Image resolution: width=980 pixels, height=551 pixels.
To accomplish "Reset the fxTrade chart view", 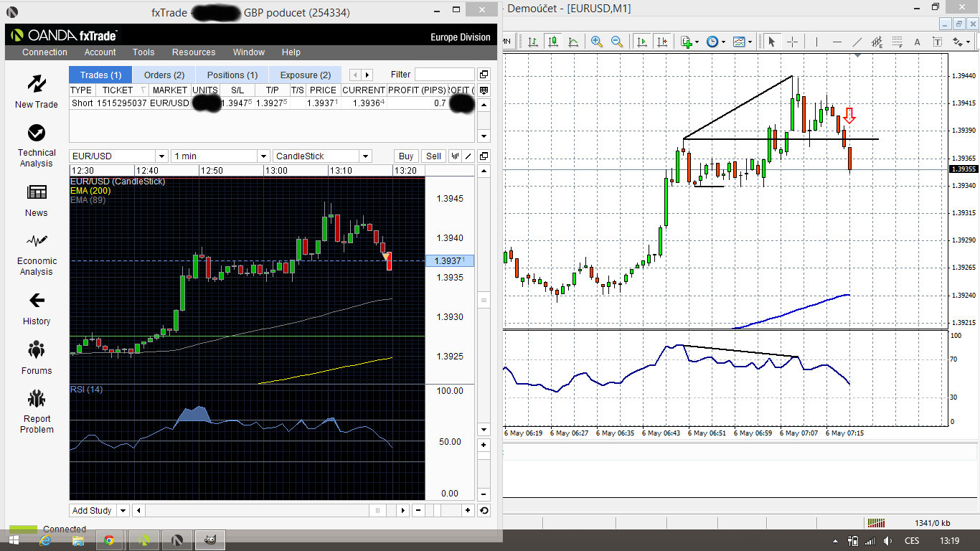I will 484,510.
